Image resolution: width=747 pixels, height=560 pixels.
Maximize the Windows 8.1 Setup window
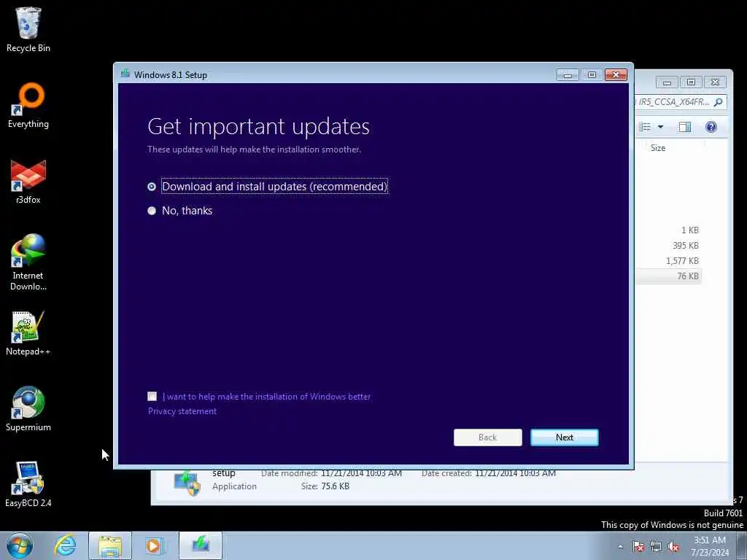pyautogui.click(x=592, y=75)
